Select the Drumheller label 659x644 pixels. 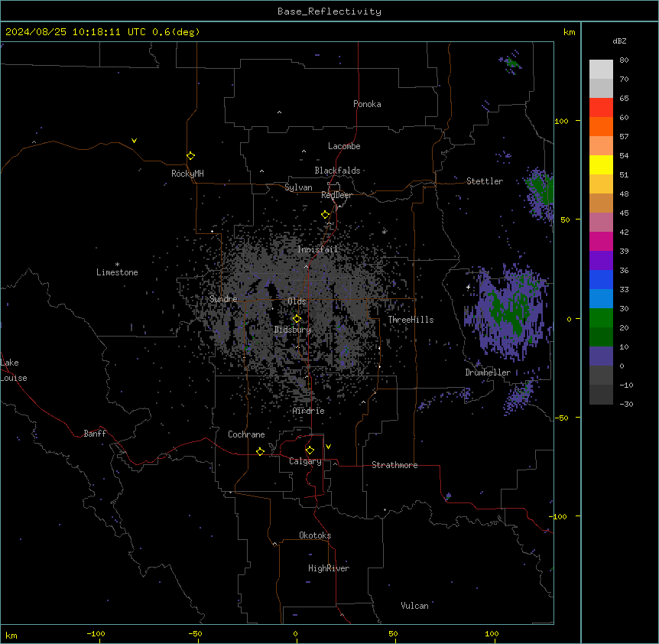coord(488,372)
